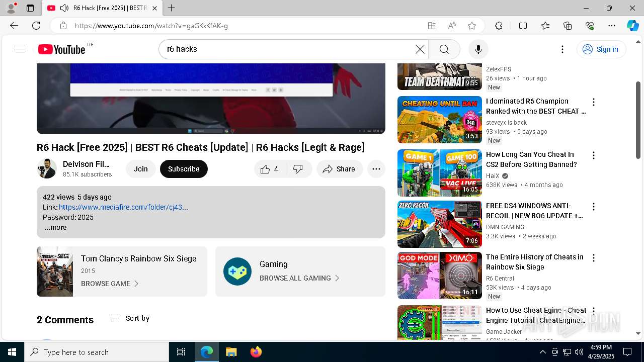Open the Sort by comments dropdown
The image size is (644, 362).
[130, 318]
